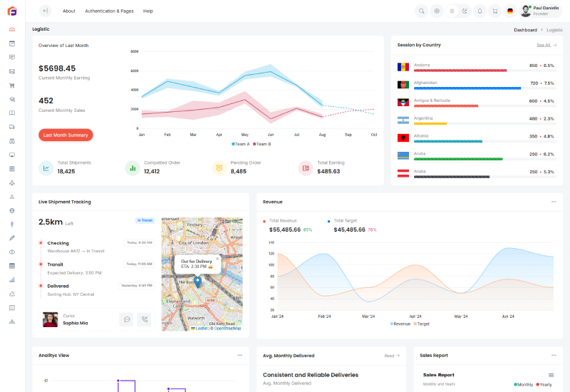Open the calendar icon in left sidebar
This screenshot has width=570, height=392.
12,43
